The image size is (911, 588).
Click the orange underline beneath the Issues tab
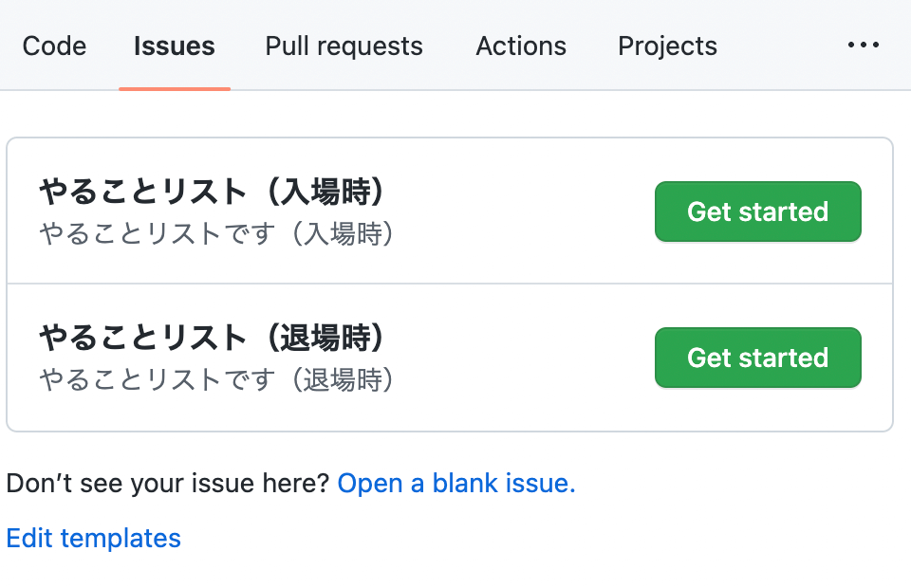coord(175,88)
